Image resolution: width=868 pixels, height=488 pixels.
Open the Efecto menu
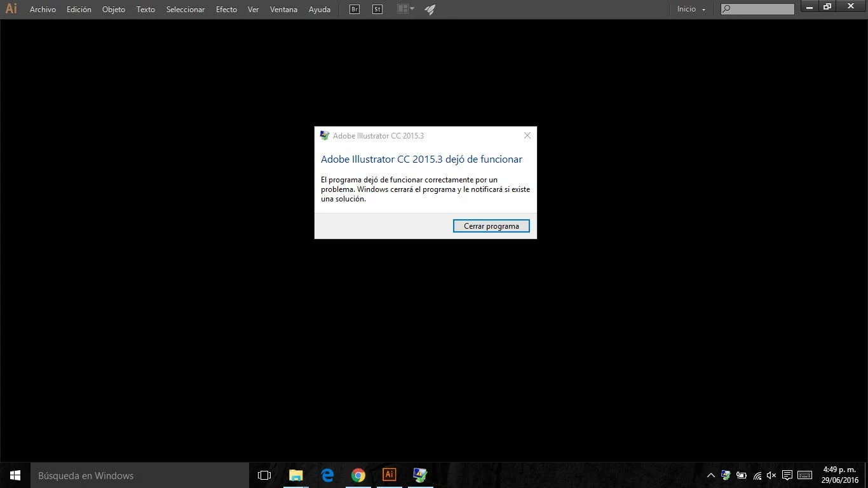pos(226,10)
